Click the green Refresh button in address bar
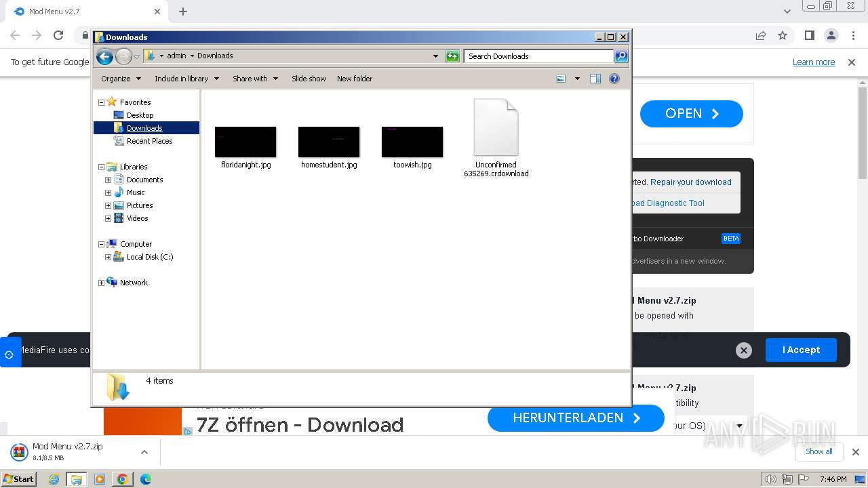Image resolution: width=868 pixels, height=488 pixels. [x=452, y=56]
